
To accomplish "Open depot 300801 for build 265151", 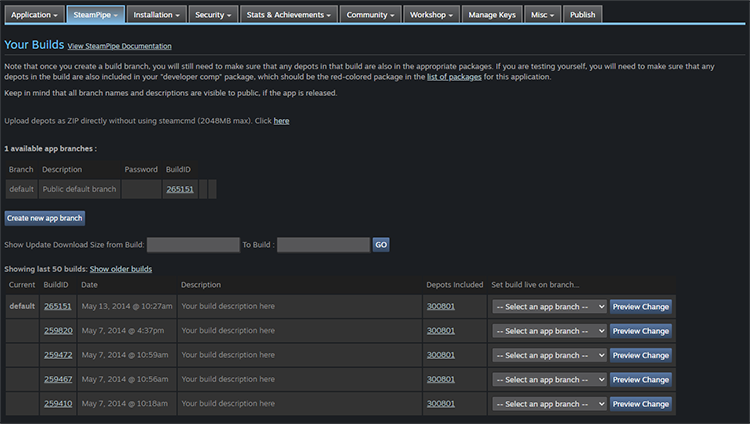I will tap(441, 306).
